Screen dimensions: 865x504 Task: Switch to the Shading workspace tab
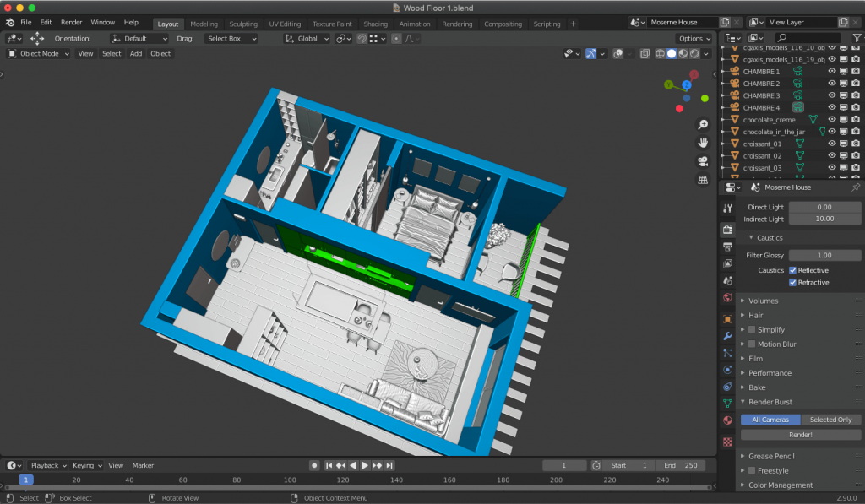point(375,24)
